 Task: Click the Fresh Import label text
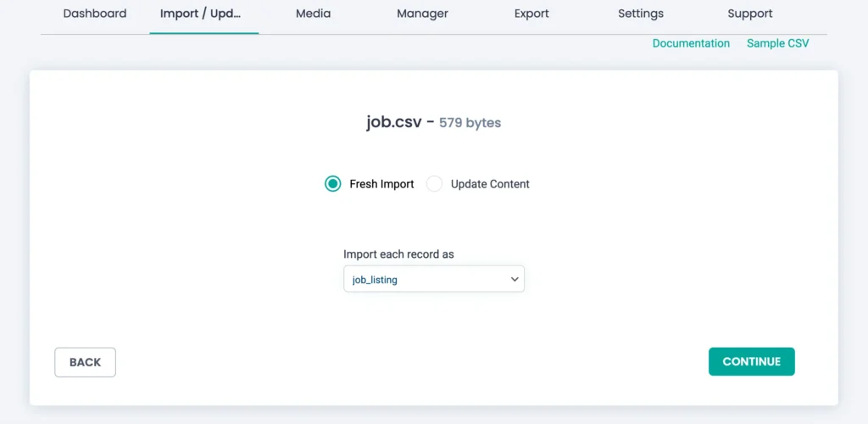pyautogui.click(x=381, y=184)
